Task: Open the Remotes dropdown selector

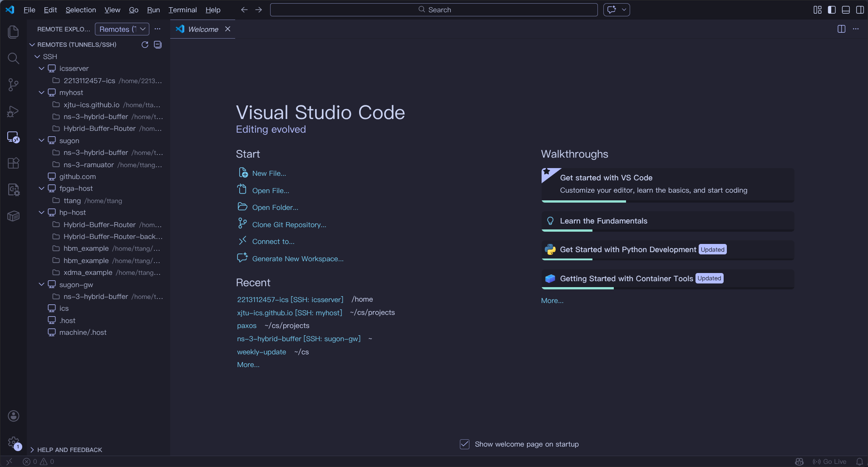Action: point(122,29)
